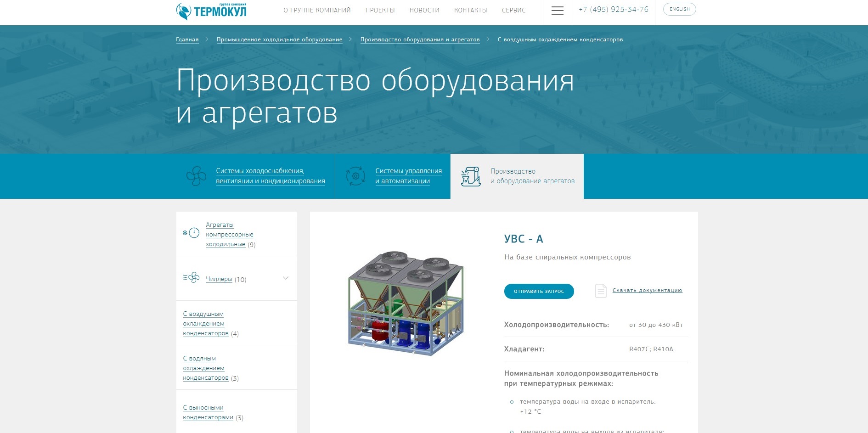This screenshot has width=868, height=433.
Task: Open С водяным охлаждением конденсаторов category
Action: [204, 368]
